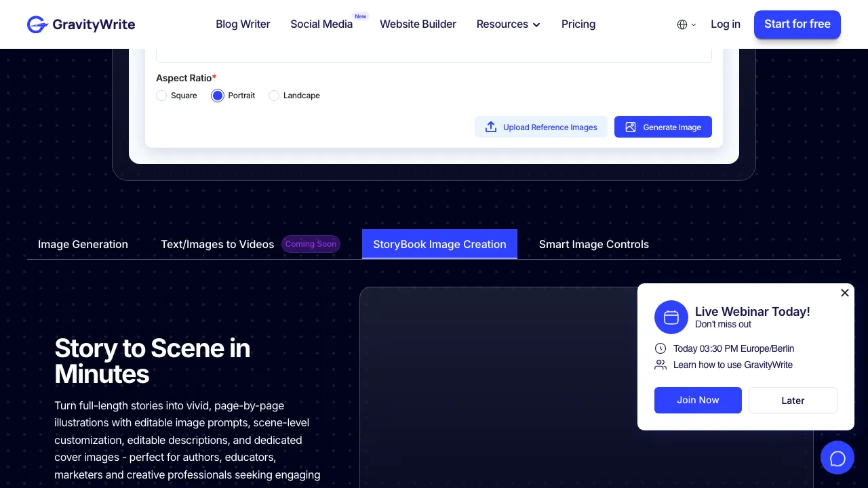The width and height of the screenshot is (868, 488).
Task: Expand the Resources dropdown menu
Action: (x=508, y=24)
